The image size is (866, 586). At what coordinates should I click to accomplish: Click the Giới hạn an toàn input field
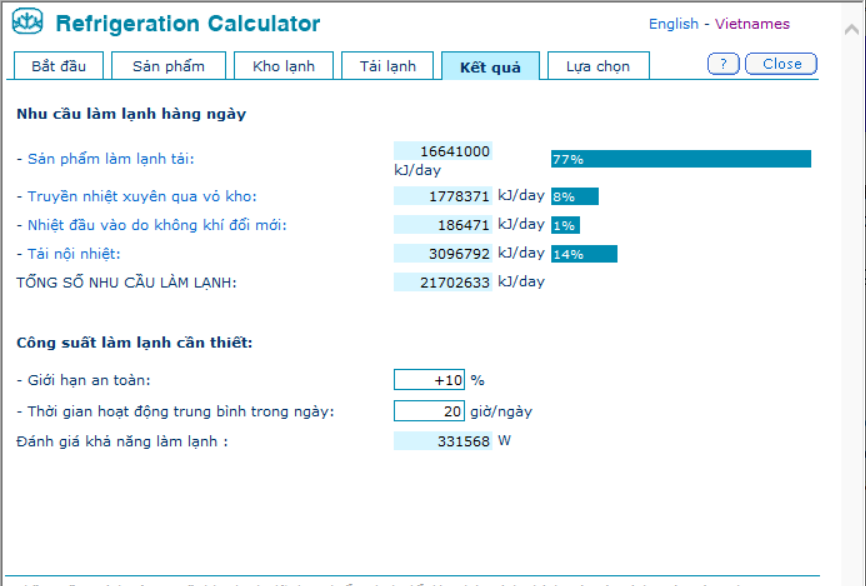coord(429,380)
